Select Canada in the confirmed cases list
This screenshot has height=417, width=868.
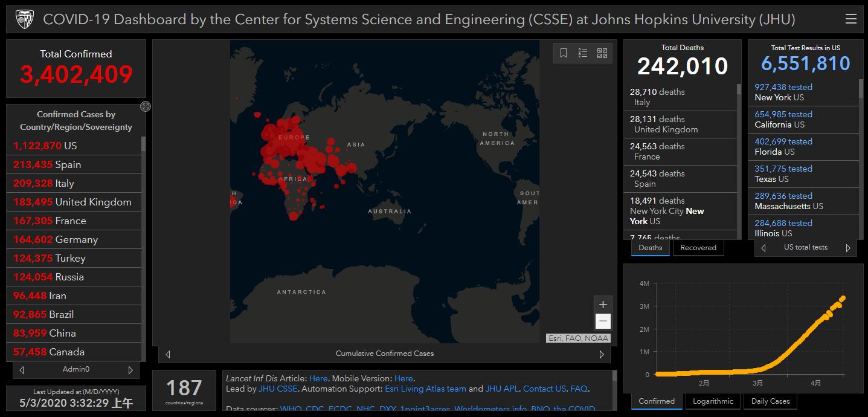coord(74,352)
